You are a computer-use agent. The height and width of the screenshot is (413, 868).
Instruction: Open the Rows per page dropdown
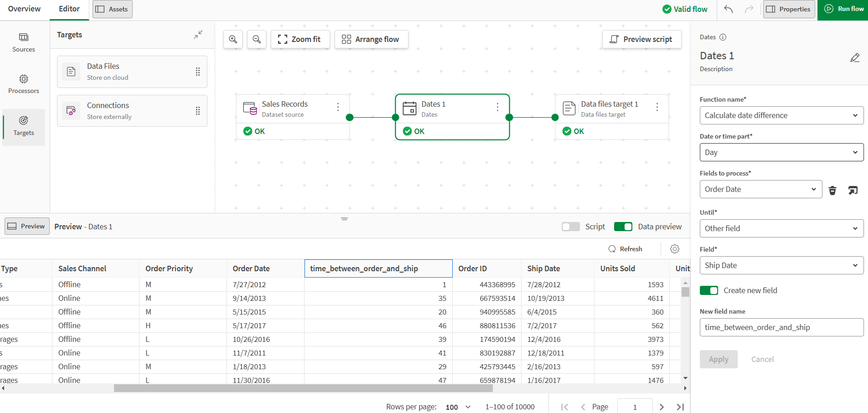tap(457, 406)
